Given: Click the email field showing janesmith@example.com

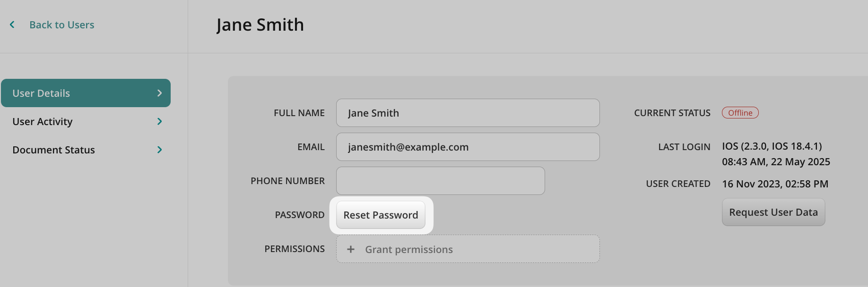Looking at the screenshot, I should pos(468,147).
